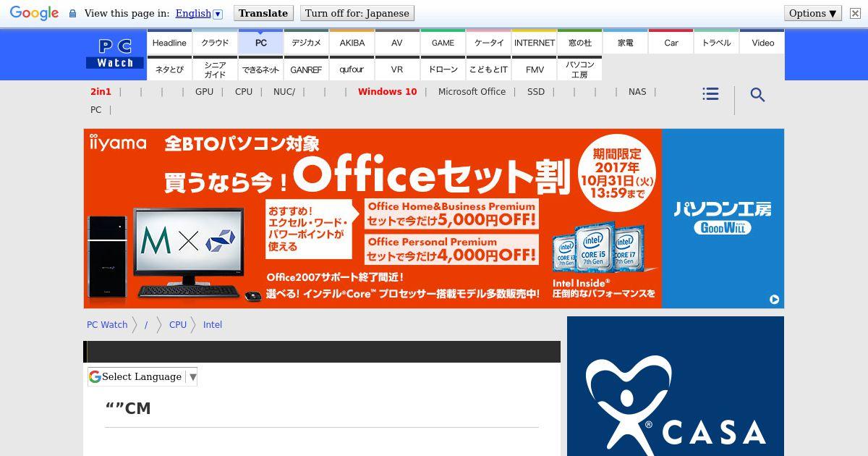The image size is (868, 456).
Task: Open the FMV tab
Action: pos(534,69)
